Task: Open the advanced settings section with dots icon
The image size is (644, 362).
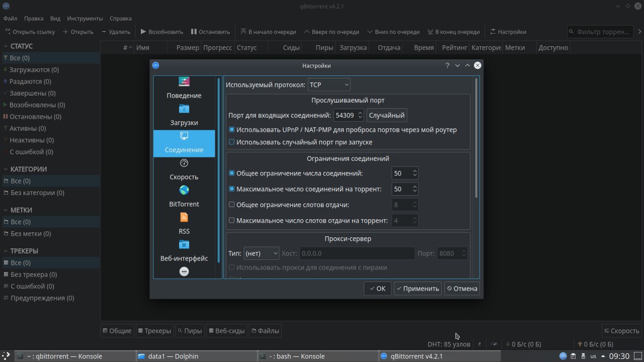Action: coord(184,271)
